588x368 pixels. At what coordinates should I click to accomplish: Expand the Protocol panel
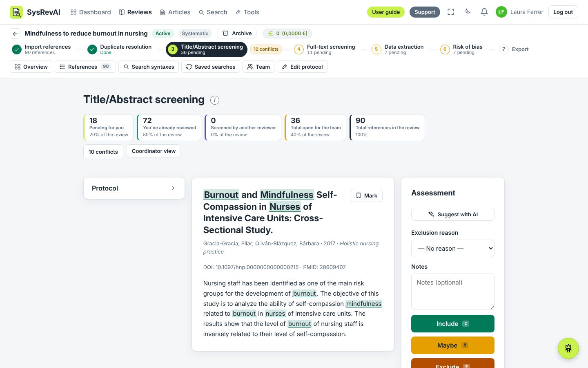tap(134, 188)
